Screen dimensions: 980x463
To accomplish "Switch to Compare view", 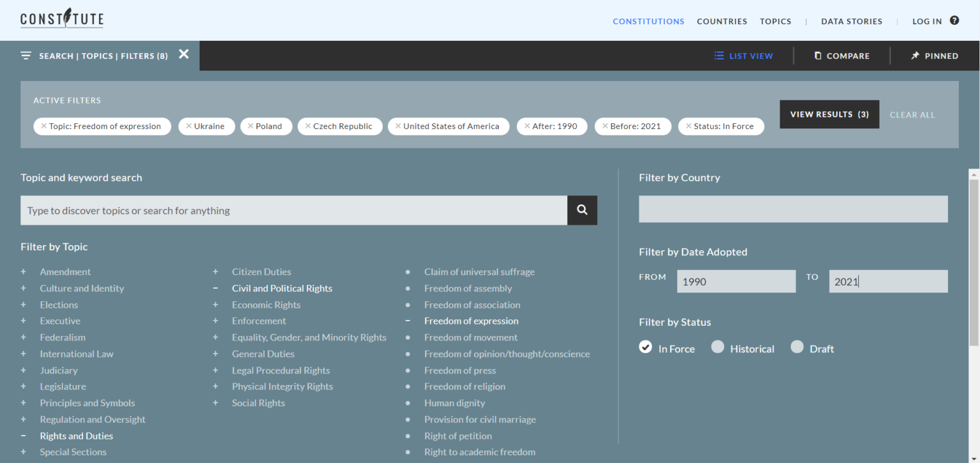I will tap(842, 56).
